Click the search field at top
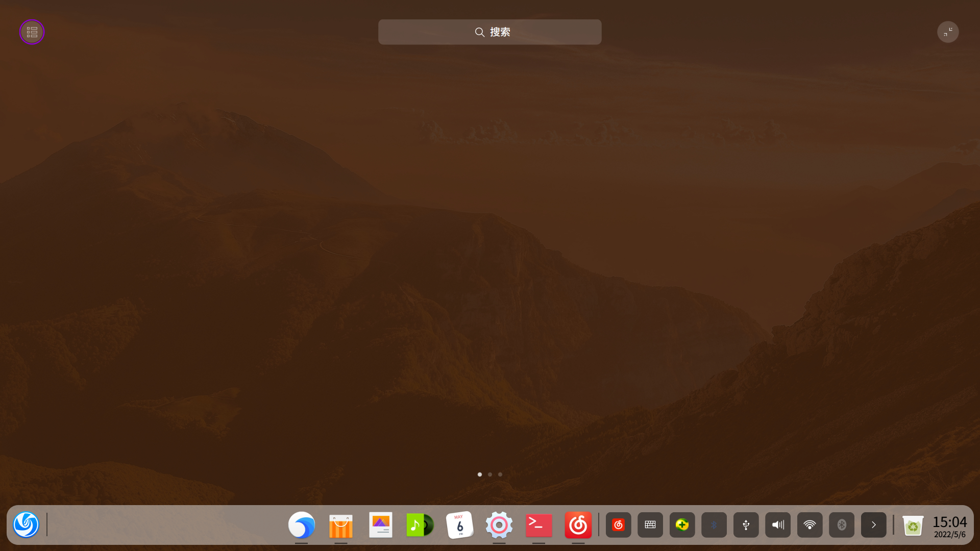This screenshot has height=551, width=980. point(490,32)
